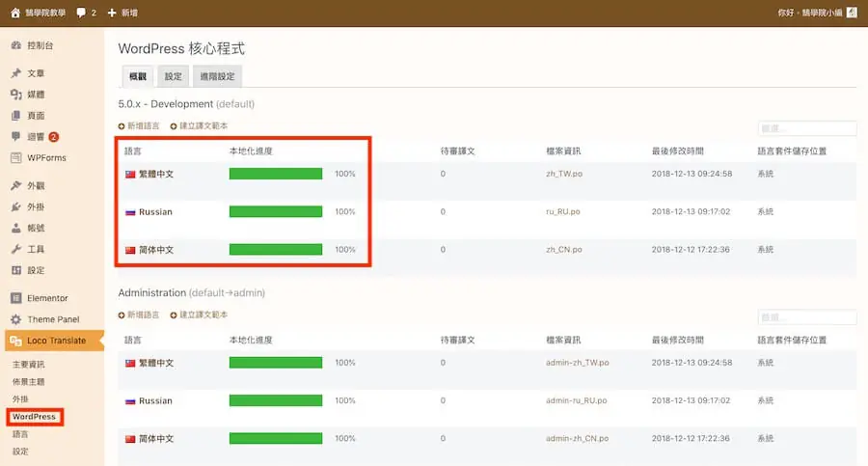Open 繁體中文 translation in Administration table
868x466 pixels.
pos(156,363)
